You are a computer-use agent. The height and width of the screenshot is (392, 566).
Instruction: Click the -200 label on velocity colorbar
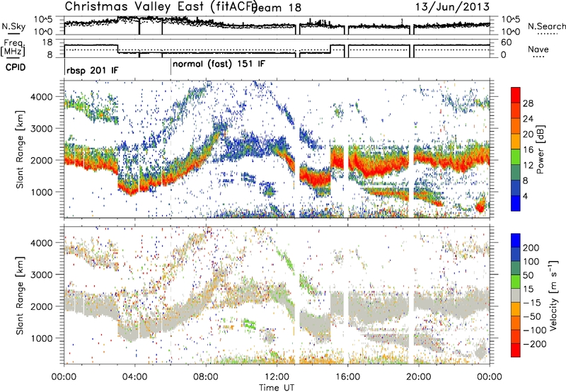click(534, 344)
